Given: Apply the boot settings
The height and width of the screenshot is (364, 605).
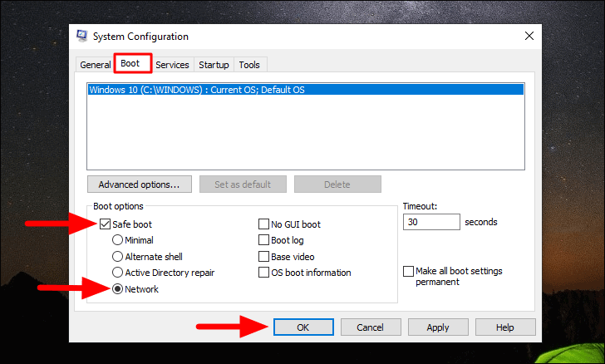Looking at the screenshot, I should [x=438, y=327].
